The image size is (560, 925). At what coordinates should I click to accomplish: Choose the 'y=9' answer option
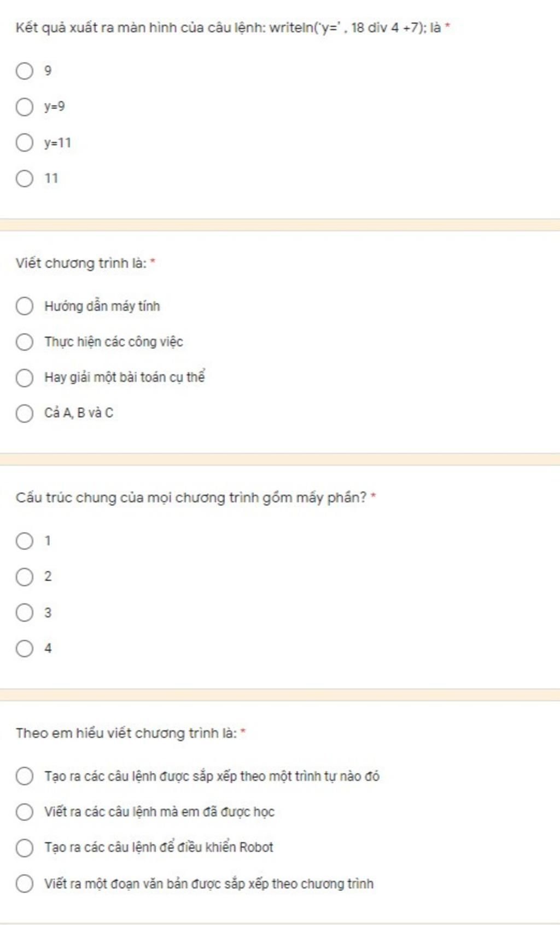pyautogui.click(x=24, y=107)
